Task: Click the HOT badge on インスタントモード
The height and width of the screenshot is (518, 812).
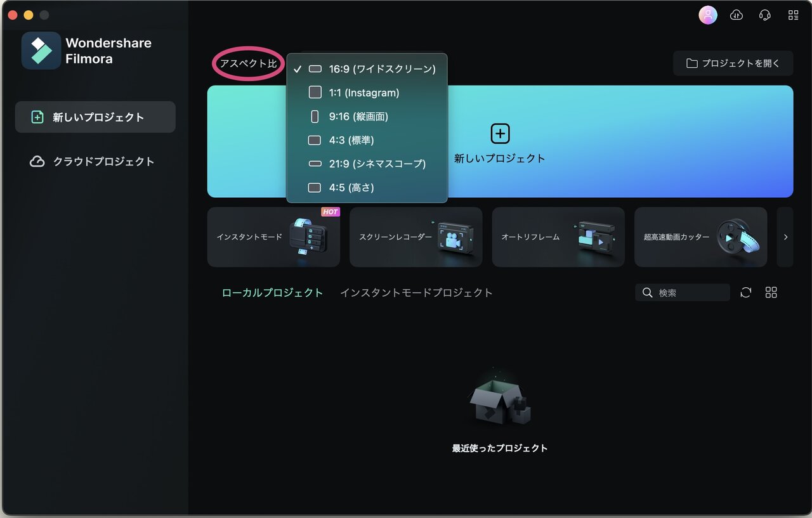Action: [x=330, y=212]
